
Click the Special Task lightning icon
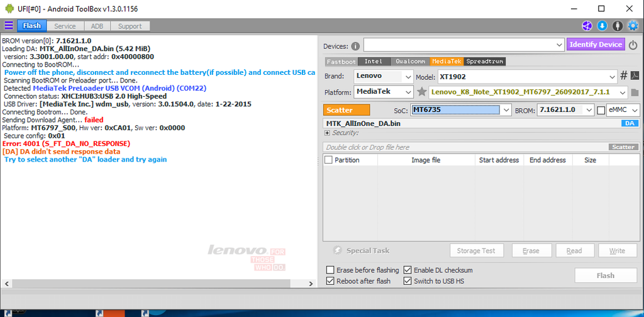337,250
